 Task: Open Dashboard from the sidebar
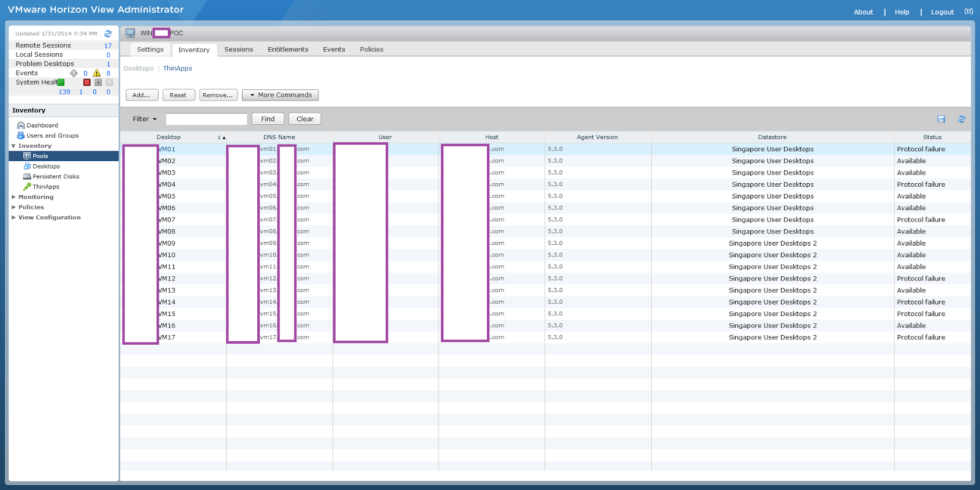tap(42, 126)
